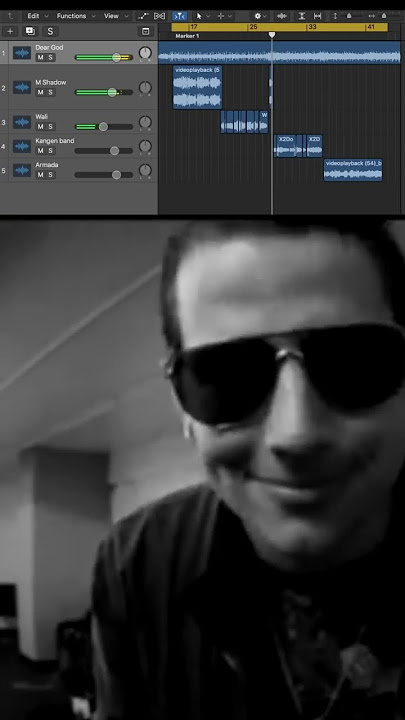Select the Armada track name
The width and height of the screenshot is (405, 720).
pyautogui.click(x=47, y=165)
